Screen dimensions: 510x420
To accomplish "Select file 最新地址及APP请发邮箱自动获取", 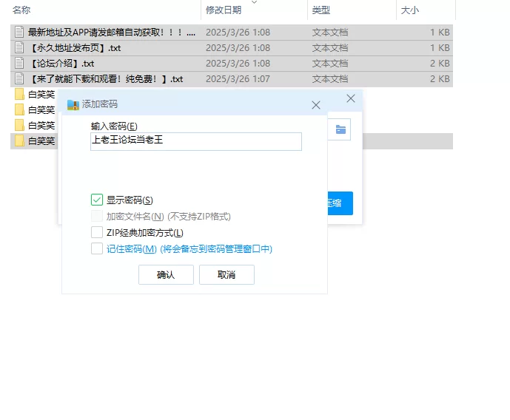I will coord(232,32).
